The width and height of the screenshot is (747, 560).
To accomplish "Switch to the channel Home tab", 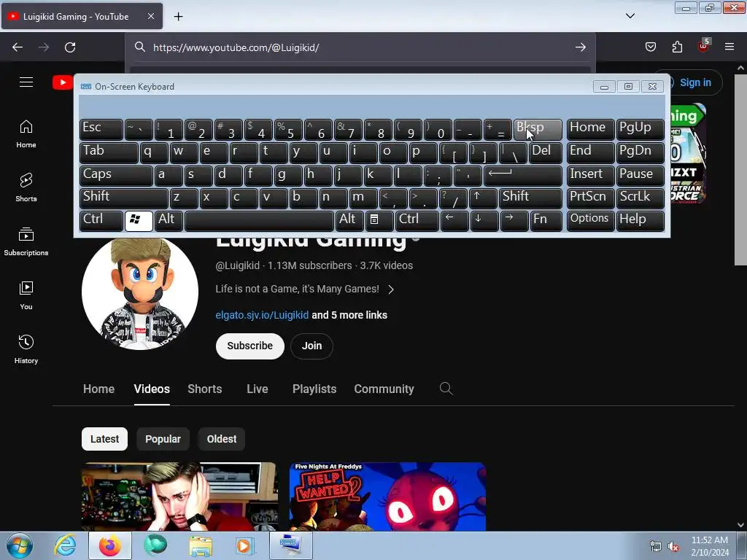I will pos(98,389).
